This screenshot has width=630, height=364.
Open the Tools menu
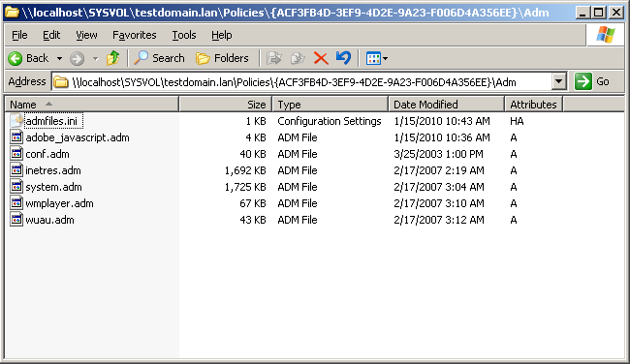coord(184,35)
